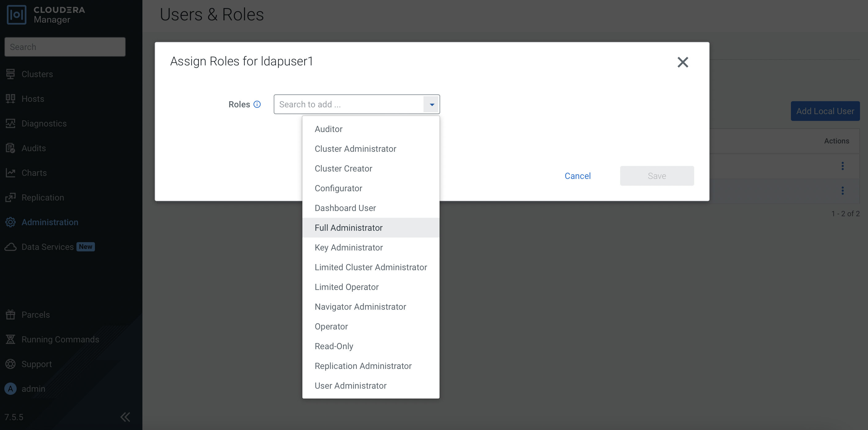
Task: Click the Replication sidebar icon
Action: pyautogui.click(x=10, y=198)
